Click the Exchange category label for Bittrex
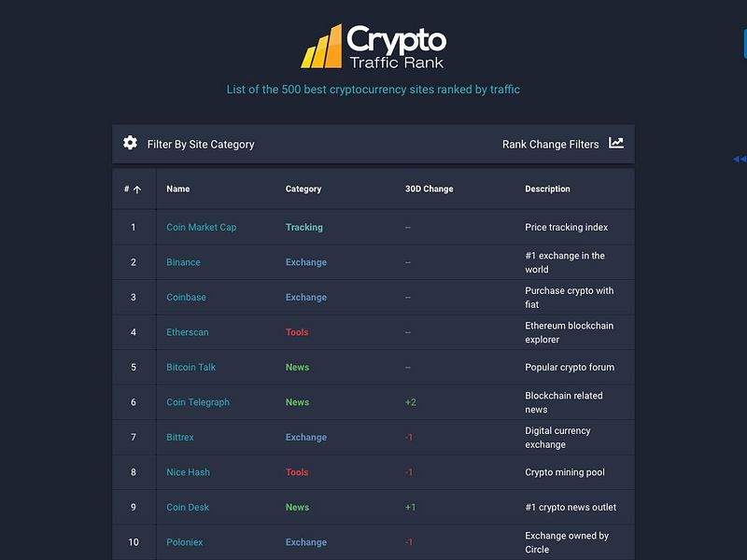This screenshot has height=560, width=747. (305, 437)
